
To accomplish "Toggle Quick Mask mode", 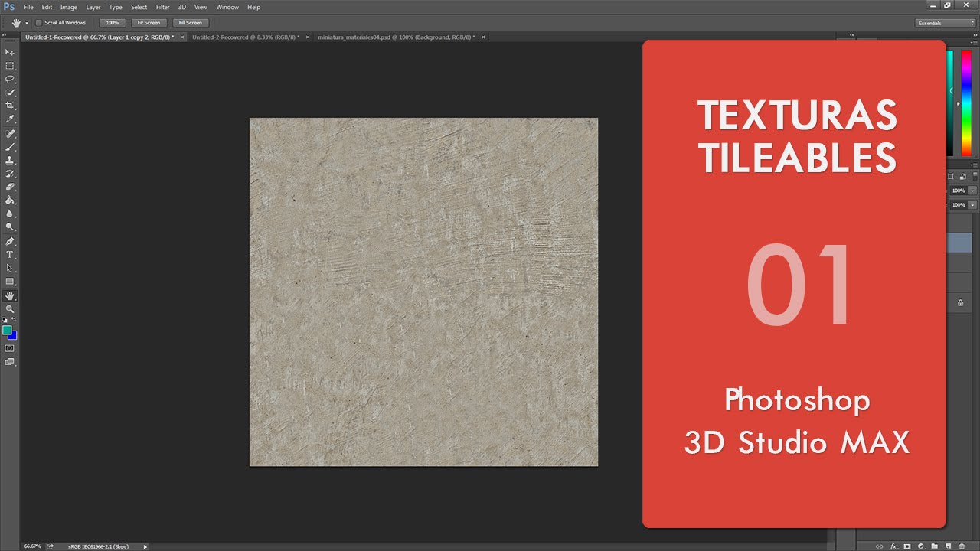I will click(10, 348).
